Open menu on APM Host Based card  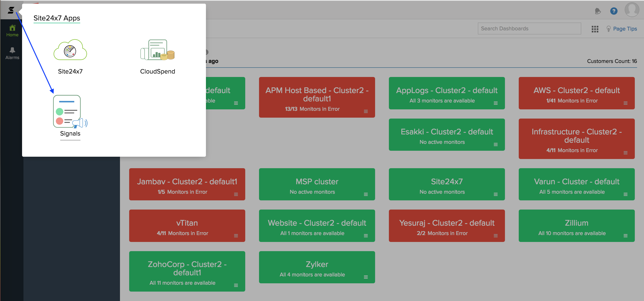pyautogui.click(x=365, y=111)
